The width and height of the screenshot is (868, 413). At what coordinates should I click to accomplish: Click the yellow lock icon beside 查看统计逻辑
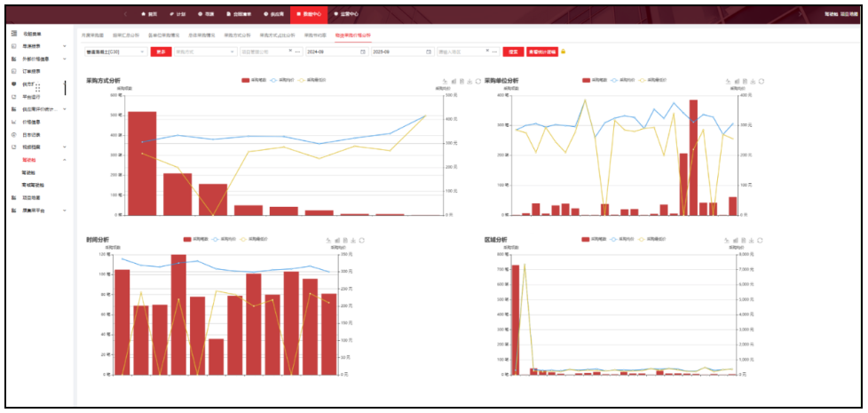(x=563, y=51)
